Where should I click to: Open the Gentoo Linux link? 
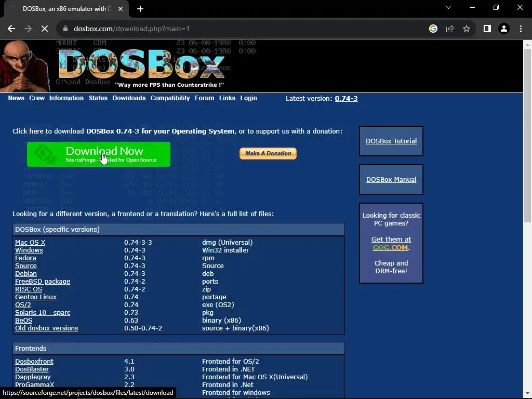click(x=36, y=297)
